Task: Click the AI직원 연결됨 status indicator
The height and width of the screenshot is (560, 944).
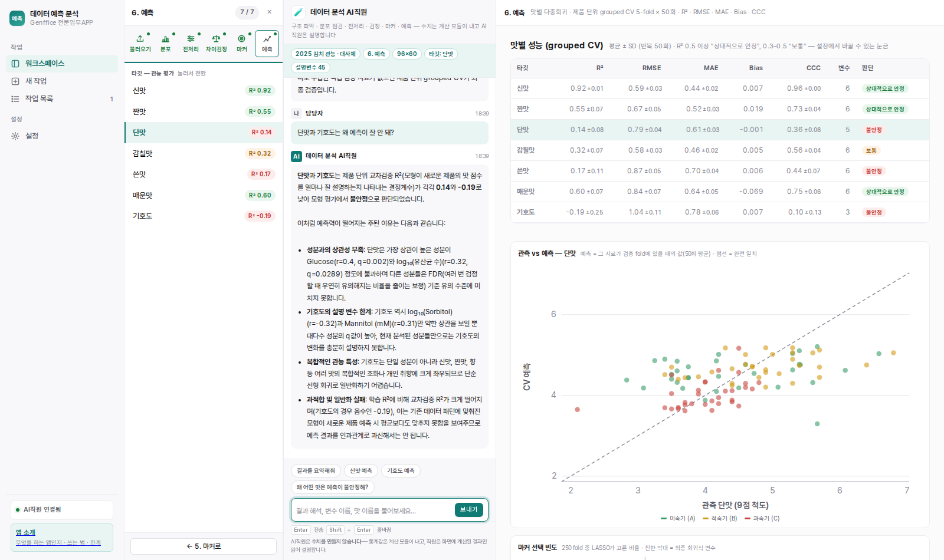Action: pos(62,510)
